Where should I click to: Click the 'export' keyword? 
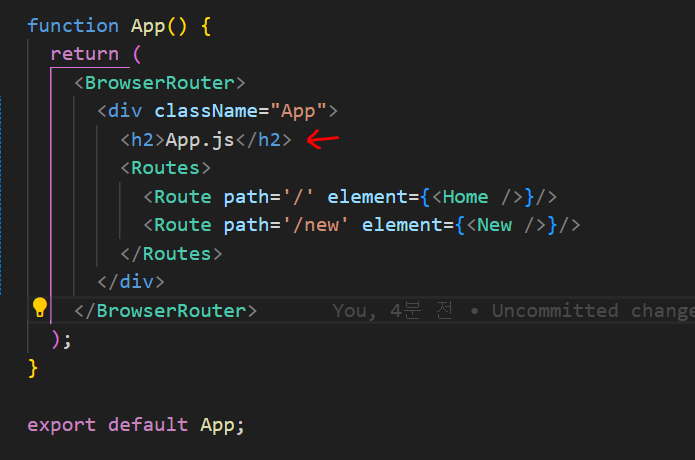(62, 425)
